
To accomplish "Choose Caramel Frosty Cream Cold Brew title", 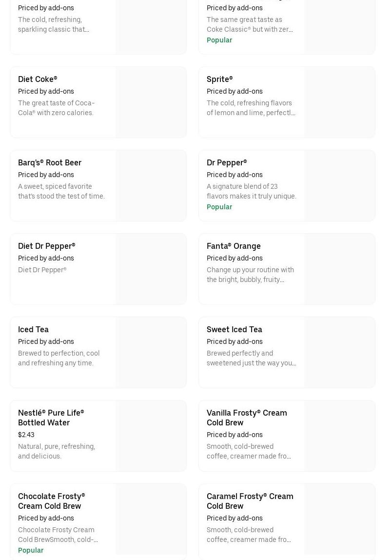I will (x=250, y=501).
